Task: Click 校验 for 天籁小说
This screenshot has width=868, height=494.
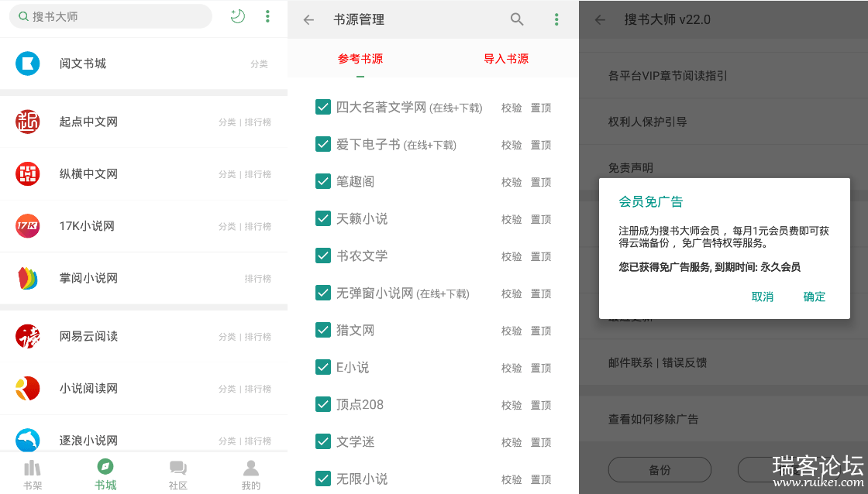Action: pos(511,219)
